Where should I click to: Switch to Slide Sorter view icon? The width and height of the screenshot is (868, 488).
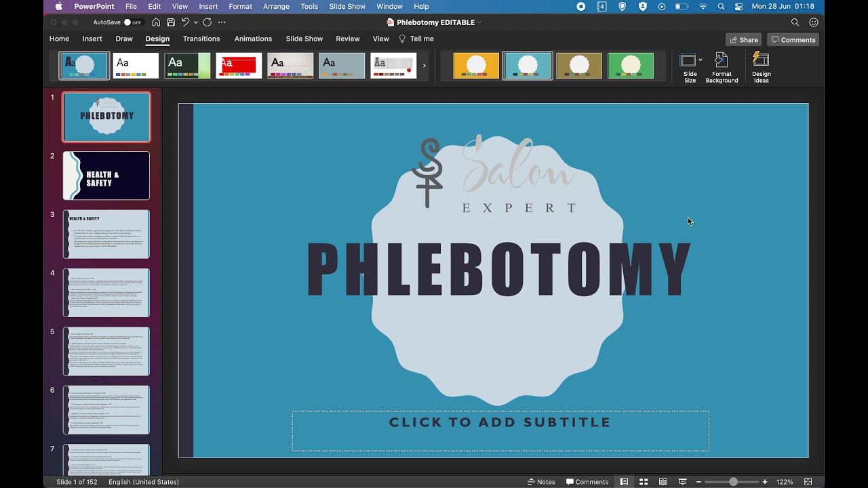click(x=644, y=482)
